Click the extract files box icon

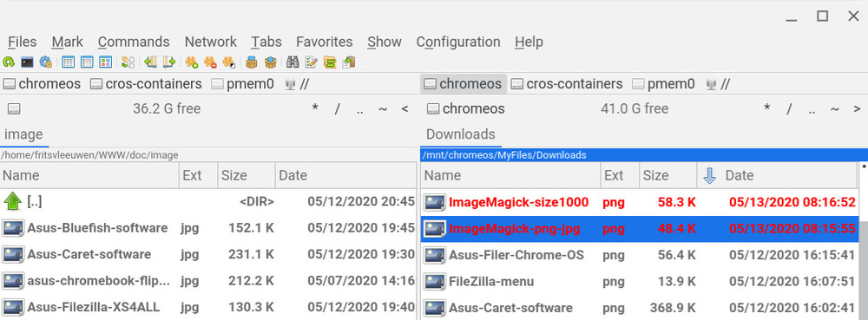point(270,62)
